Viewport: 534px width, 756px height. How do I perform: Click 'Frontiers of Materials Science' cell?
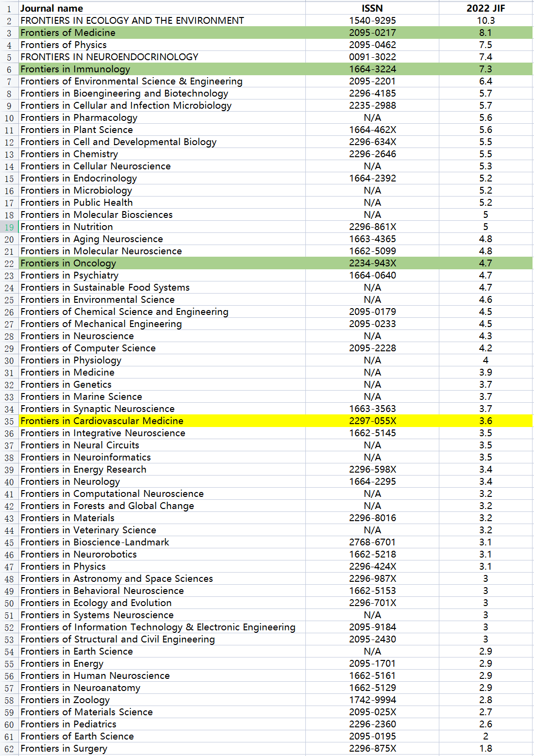(162, 712)
